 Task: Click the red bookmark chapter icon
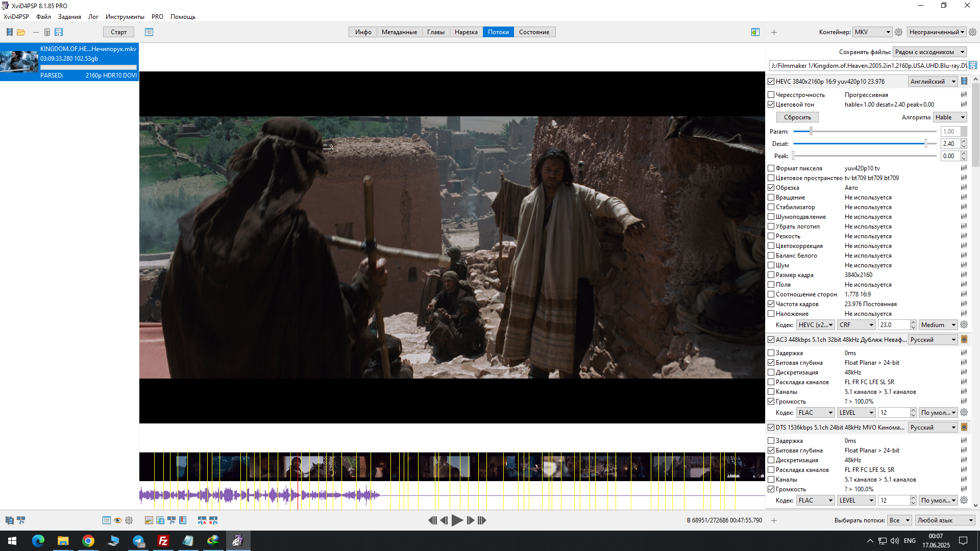coord(183,520)
